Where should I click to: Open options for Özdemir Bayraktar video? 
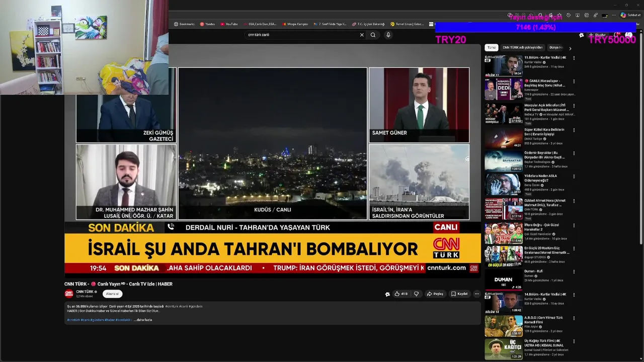574,153
